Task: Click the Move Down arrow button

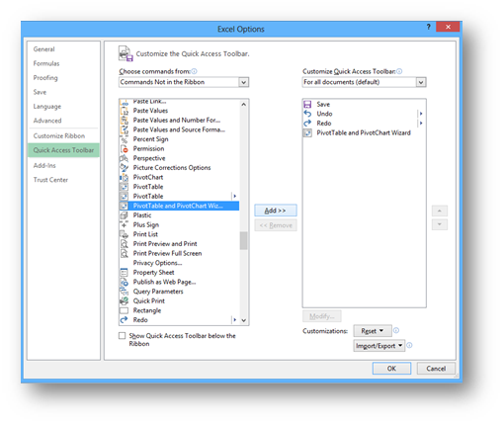Action: (x=440, y=224)
